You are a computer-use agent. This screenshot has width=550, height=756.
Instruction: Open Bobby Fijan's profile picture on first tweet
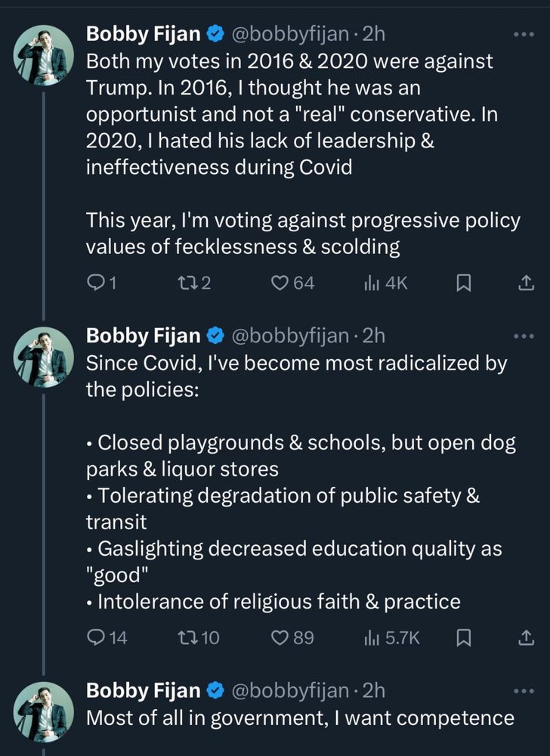point(45,54)
